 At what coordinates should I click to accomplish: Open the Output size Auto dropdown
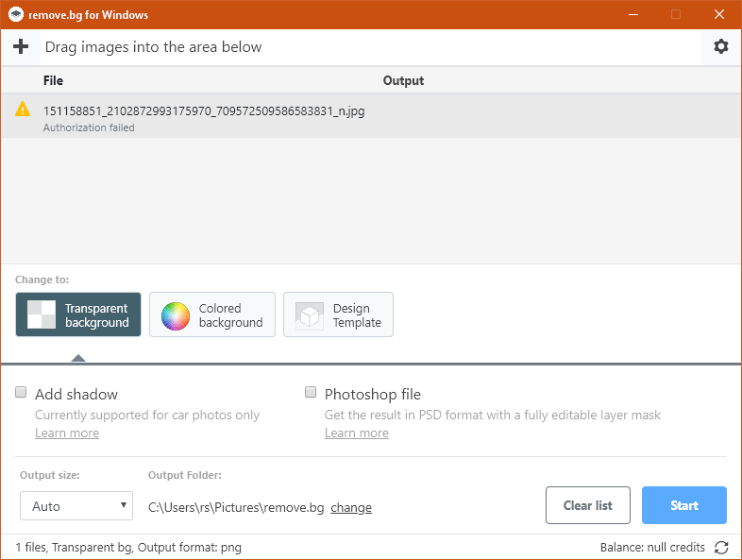[x=76, y=506]
